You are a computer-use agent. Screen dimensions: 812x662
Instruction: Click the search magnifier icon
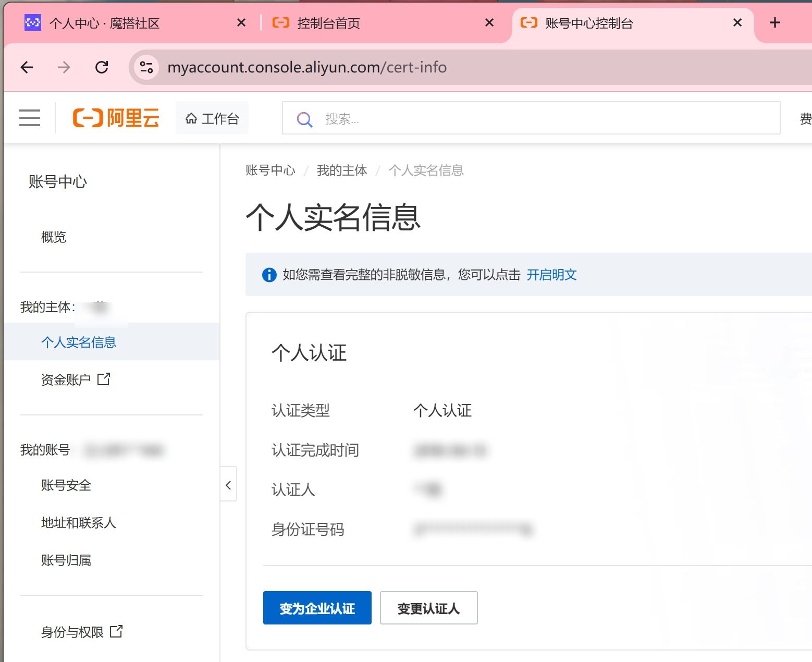(304, 119)
